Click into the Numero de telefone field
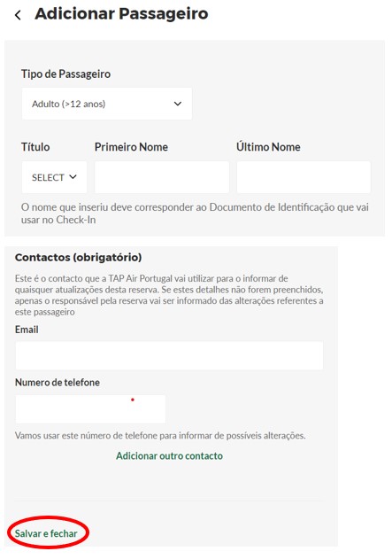 point(90,409)
